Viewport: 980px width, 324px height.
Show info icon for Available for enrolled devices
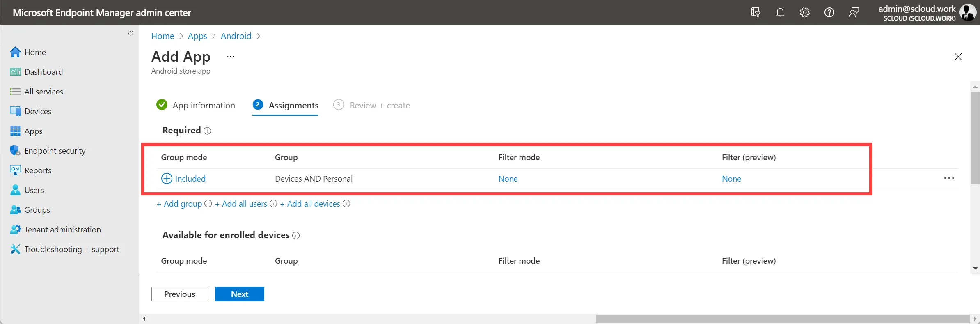point(296,235)
